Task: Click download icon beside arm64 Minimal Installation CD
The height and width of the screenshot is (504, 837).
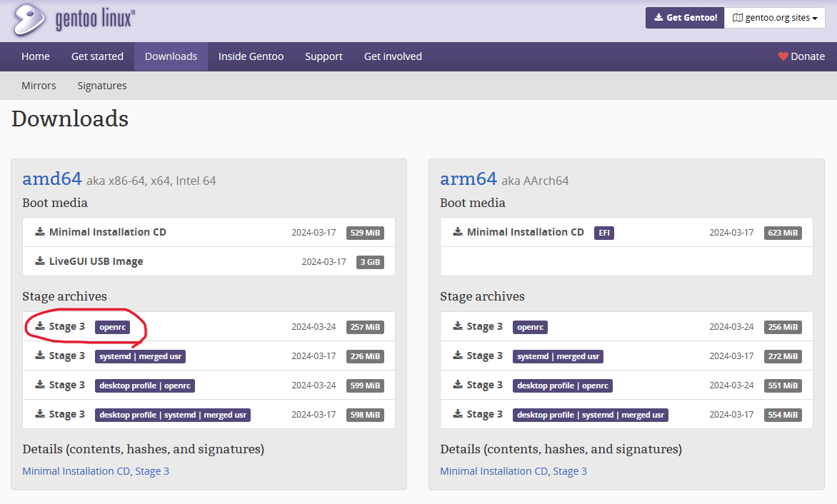Action: [458, 231]
